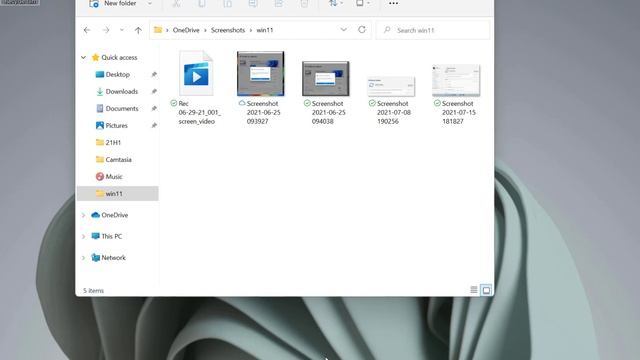Expand the This PC tree node
This screenshot has height=360, width=640.
pyautogui.click(x=83, y=236)
